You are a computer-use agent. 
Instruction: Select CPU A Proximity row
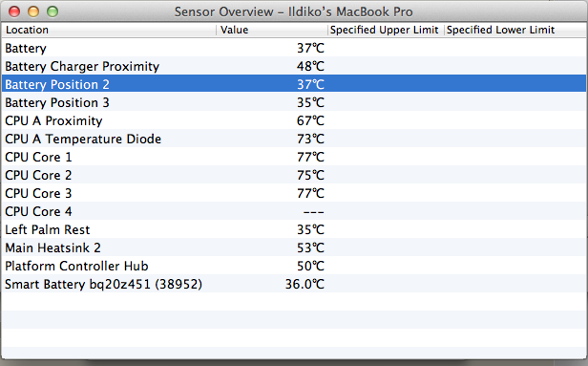[x=294, y=120]
